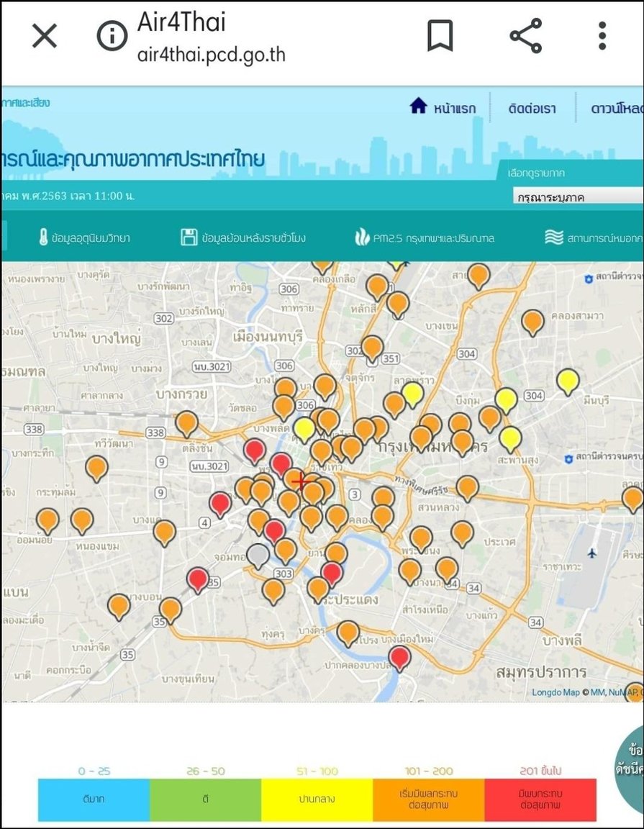Select orange marker near ทวีวัฒนา

tap(96, 468)
